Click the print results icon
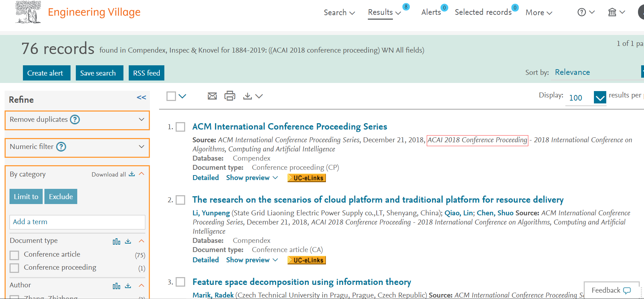This screenshot has height=299, width=644. [x=230, y=96]
